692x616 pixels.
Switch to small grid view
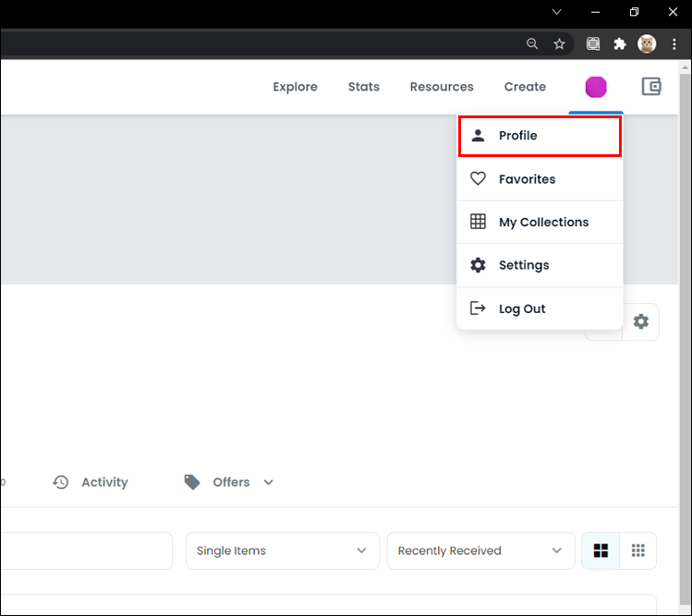coord(637,550)
